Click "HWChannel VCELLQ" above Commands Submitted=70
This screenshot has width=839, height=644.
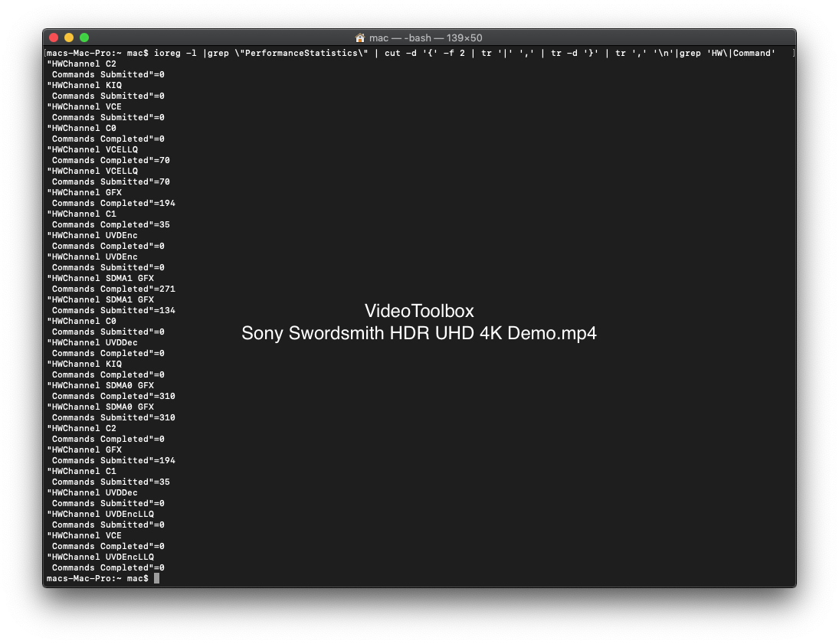(92, 172)
